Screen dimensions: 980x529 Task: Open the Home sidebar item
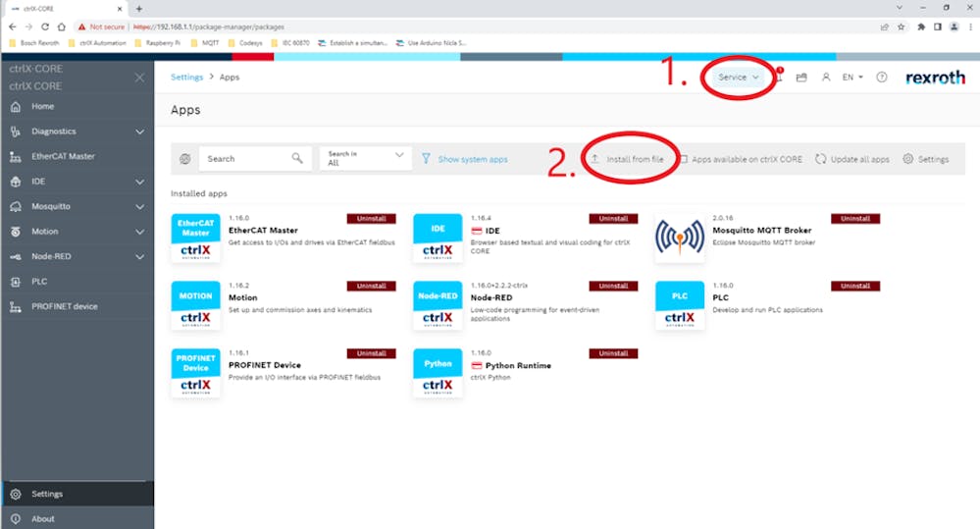pyautogui.click(x=77, y=106)
